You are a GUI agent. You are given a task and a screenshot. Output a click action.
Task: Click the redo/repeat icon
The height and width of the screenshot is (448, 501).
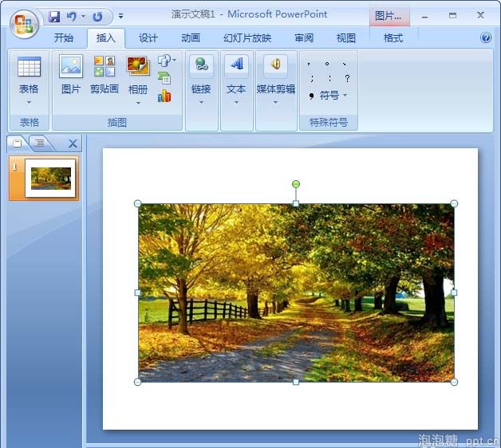[97, 16]
